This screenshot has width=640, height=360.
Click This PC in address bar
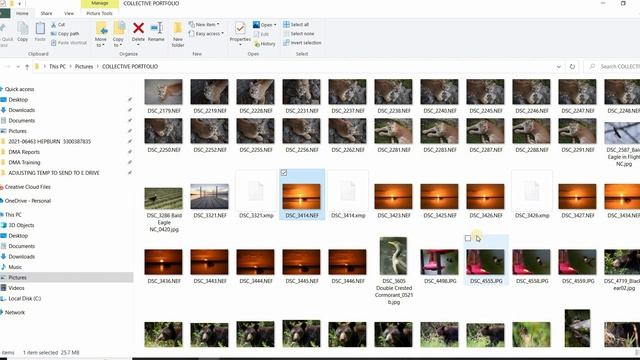[57, 67]
